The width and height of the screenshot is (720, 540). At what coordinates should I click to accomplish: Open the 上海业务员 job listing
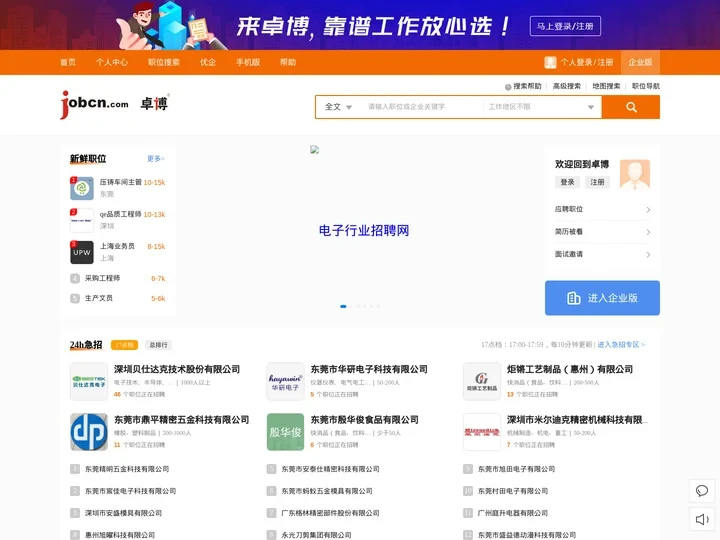(x=117, y=247)
